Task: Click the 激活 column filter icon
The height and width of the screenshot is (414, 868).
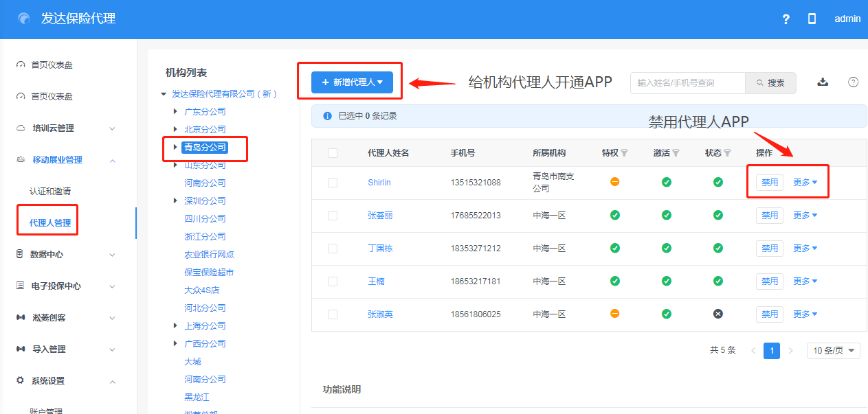Action: [x=676, y=153]
